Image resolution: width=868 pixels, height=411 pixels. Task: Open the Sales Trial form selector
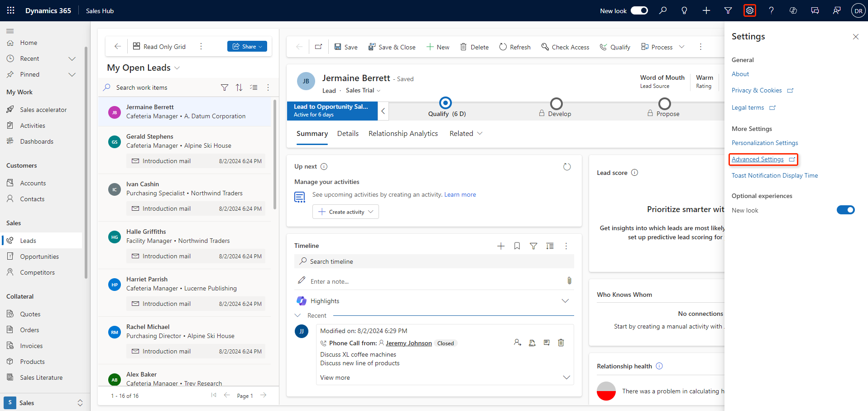tap(363, 91)
